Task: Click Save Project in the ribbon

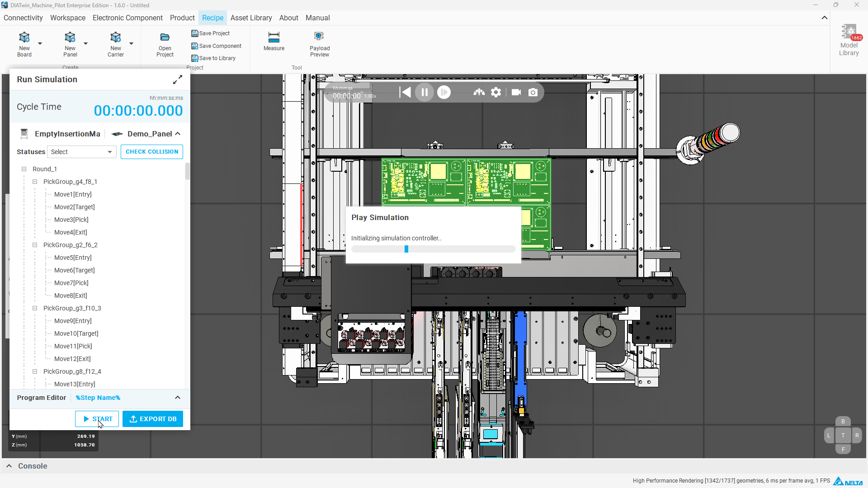Action: click(x=211, y=33)
